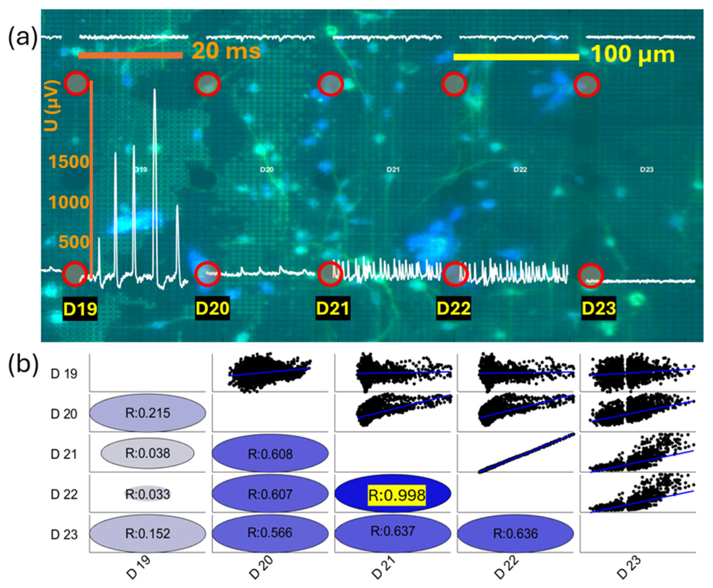The image size is (713, 588).
Task: Click the R:0.152 correlation ellipse
Action: tap(147, 533)
